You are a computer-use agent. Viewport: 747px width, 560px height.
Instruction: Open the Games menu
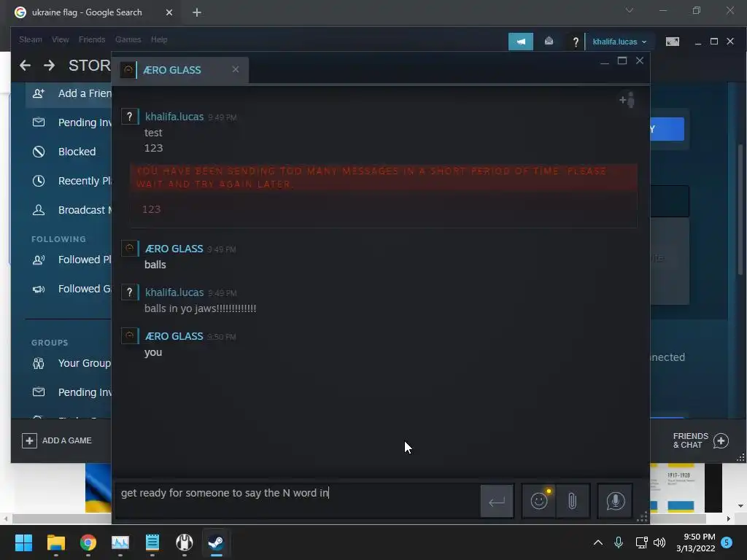coord(128,39)
